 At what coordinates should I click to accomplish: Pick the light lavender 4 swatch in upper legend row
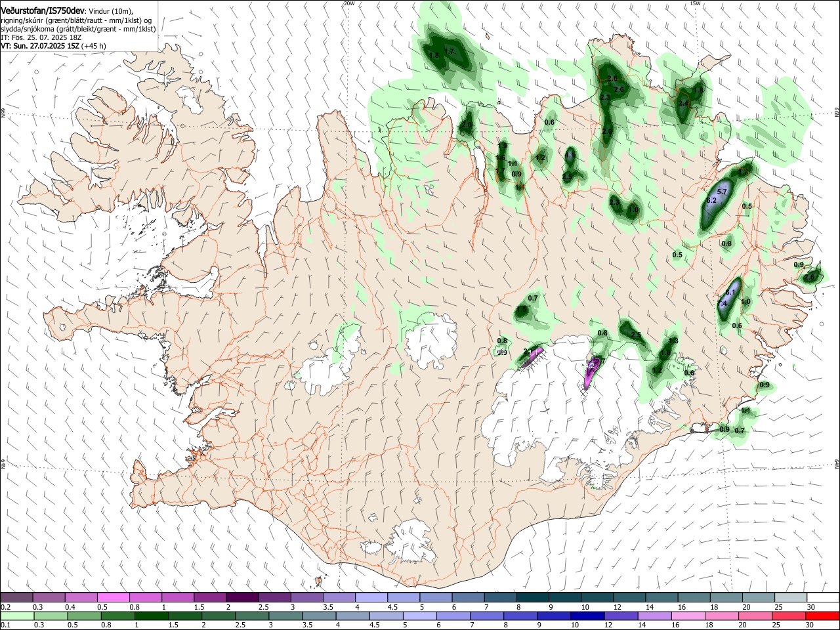370,597
